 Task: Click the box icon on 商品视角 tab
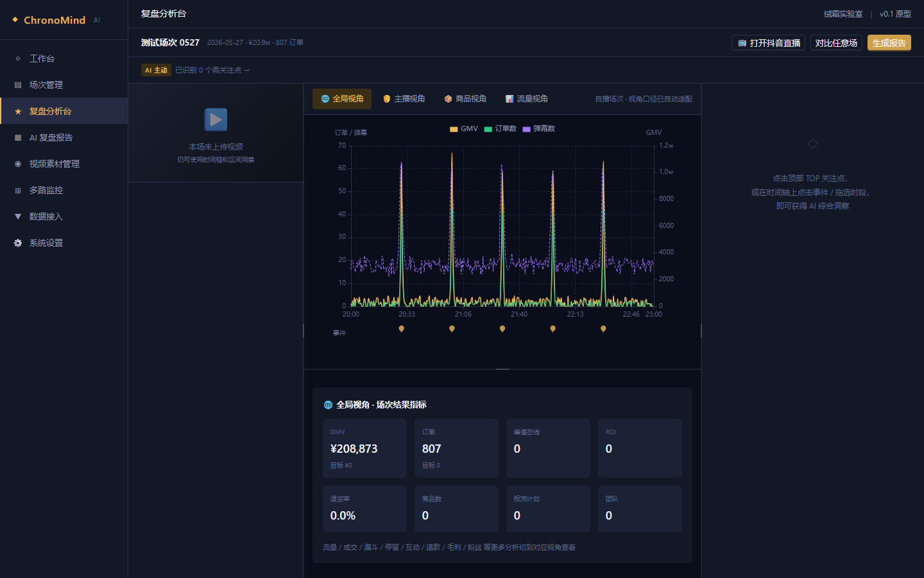click(x=449, y=99)
